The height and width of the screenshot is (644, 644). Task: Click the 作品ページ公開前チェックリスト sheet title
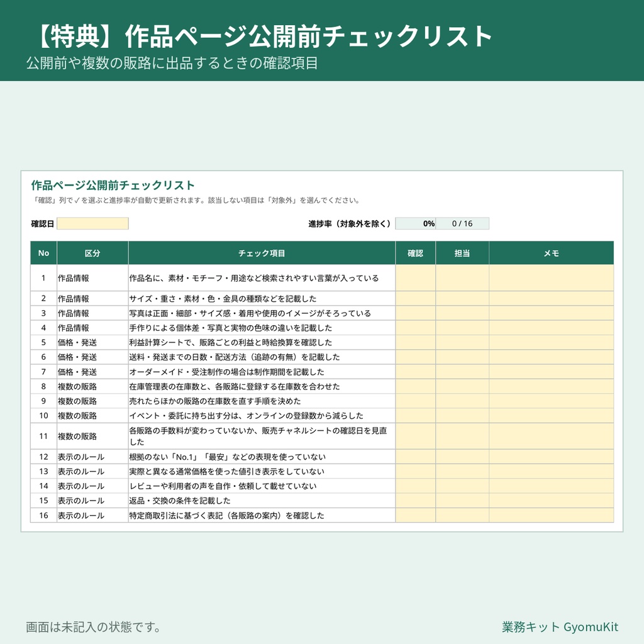pyautogui.click(x=113, y=186)
